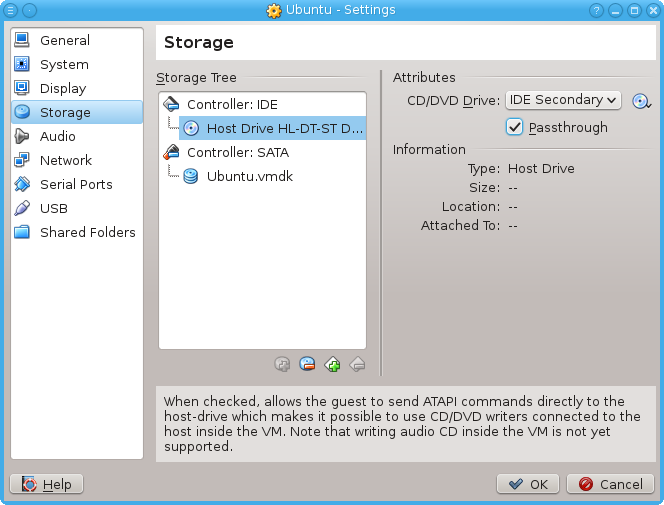
Task: Click the IDE controller icon
Action: pos(172,104)
